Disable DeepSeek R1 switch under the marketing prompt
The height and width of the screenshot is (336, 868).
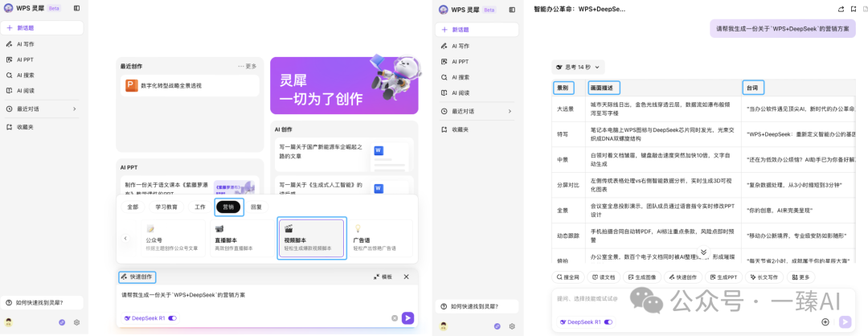coord(172,318)
